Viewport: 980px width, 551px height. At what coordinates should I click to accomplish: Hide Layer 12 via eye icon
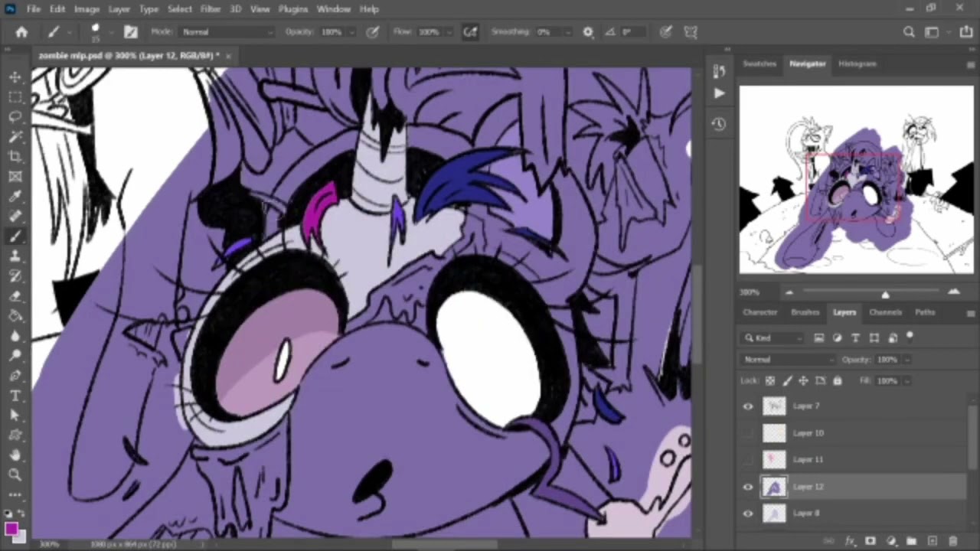[x=748, y=487]
